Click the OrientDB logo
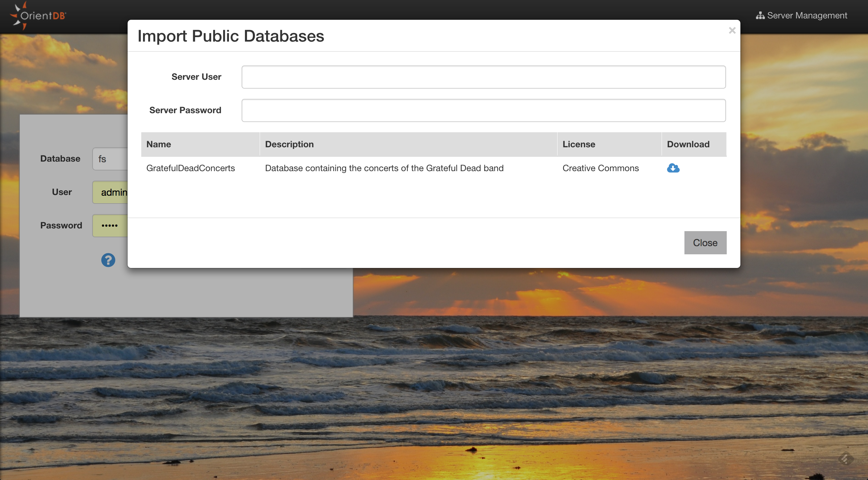Screen dimensions: 868x480 pos(38,16)
